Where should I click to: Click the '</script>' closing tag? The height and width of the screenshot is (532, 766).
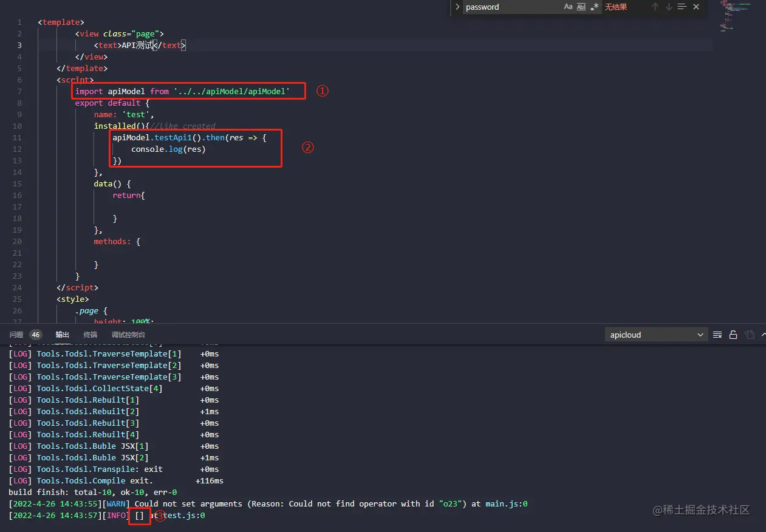coord(77,287)
